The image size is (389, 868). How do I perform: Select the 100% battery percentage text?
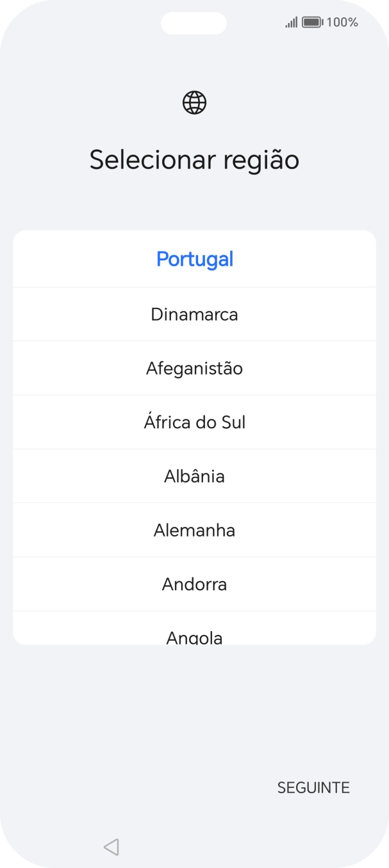(x=344, y=22)
